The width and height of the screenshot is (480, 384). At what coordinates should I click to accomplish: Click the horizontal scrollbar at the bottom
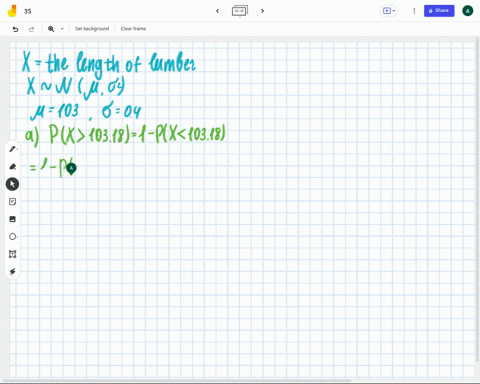(x=177, y=380)
